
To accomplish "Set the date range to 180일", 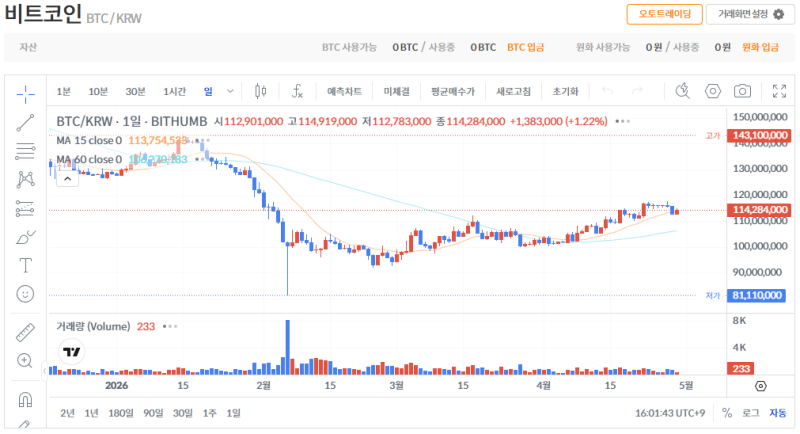I will pyautogui.click(x=120, y=413).
